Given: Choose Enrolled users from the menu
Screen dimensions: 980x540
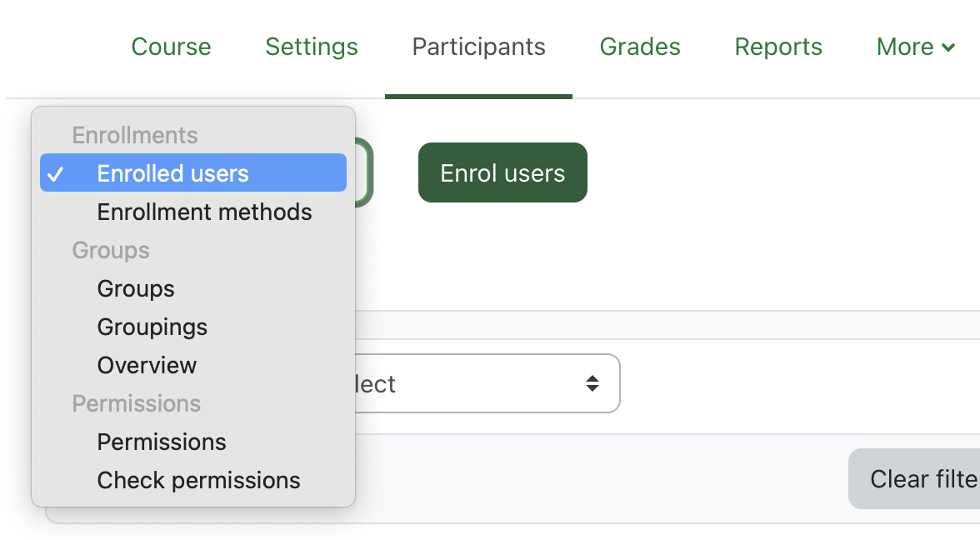Looking at the screenshot, I should point(172,173).
